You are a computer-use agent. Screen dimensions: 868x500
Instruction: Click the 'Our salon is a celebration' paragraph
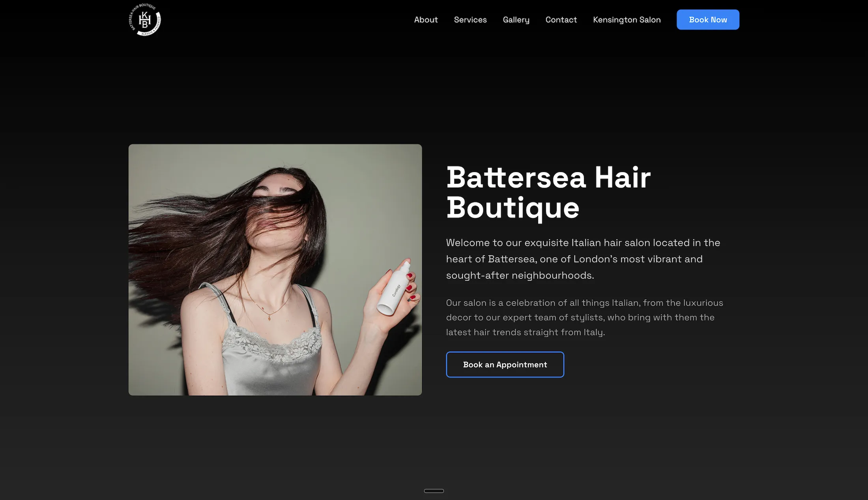[584, 318]
